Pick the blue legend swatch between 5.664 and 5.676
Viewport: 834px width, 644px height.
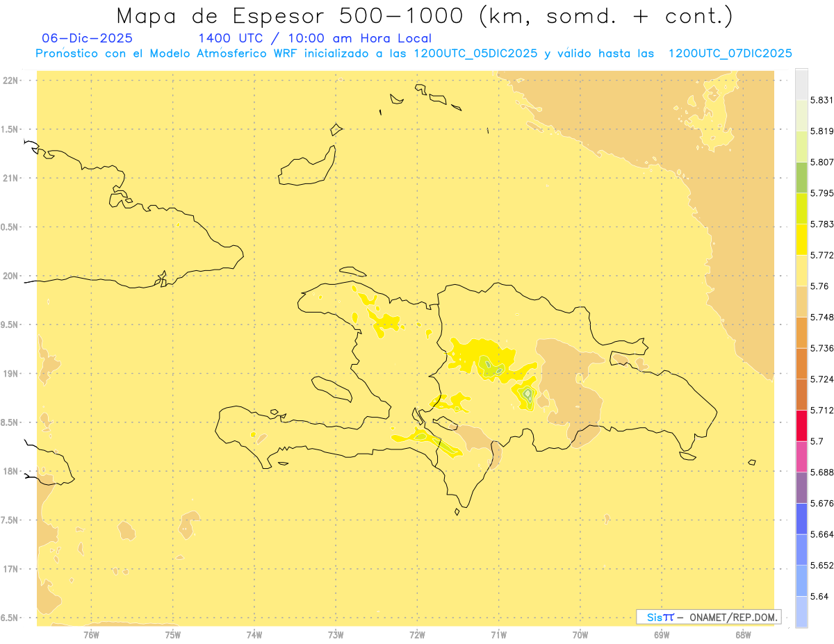coord(801,518)
